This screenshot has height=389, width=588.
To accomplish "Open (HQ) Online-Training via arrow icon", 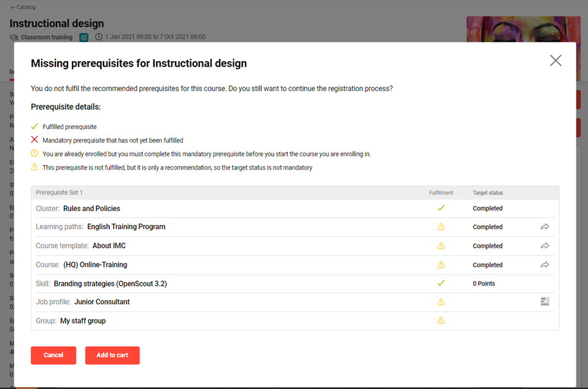I will (544, 264).
